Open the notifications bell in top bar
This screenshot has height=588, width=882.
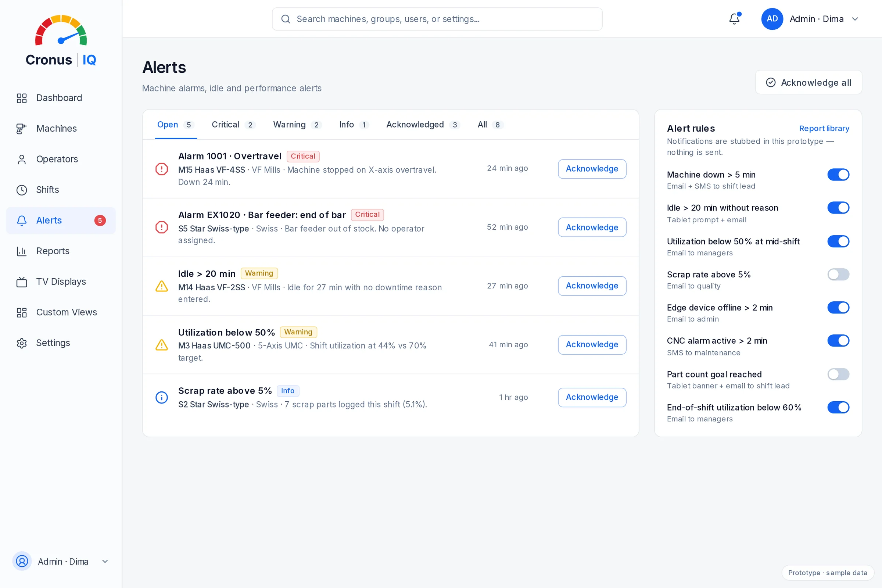pyautogui.click(x=734, y=19)
